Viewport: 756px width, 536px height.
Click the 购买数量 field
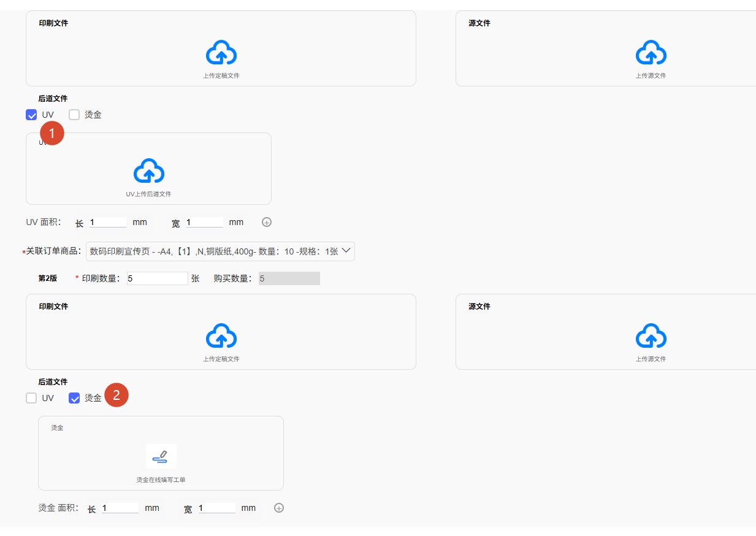[289, 278]
